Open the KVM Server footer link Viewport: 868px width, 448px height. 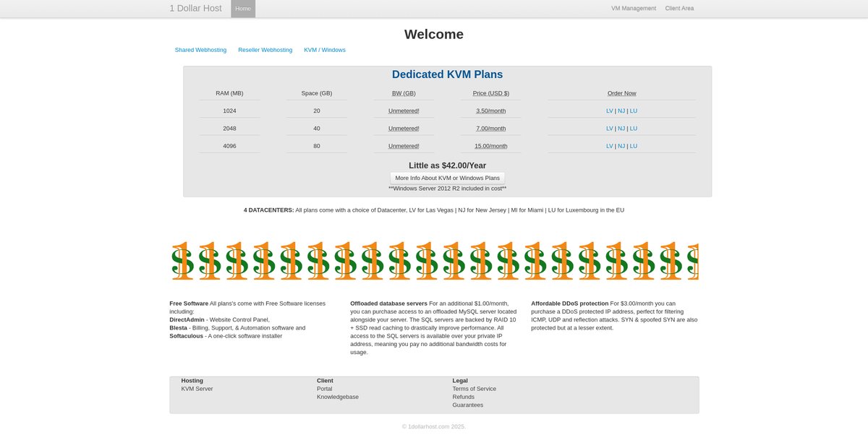197,389
